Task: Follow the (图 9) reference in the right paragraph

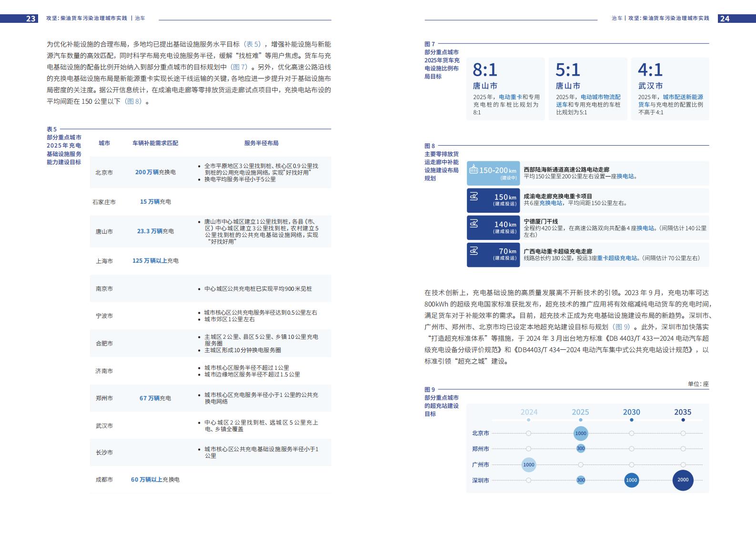Action: (x=622, y=327)
